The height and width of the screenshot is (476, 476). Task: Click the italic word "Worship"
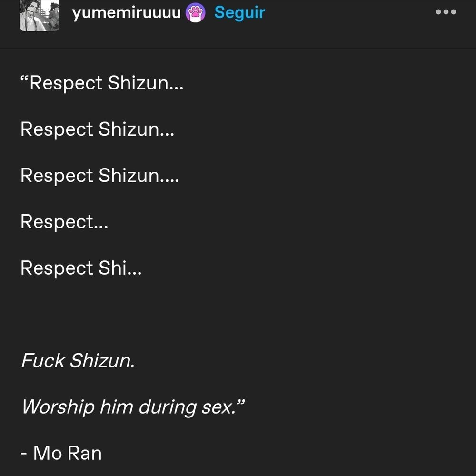click(58, 407)
